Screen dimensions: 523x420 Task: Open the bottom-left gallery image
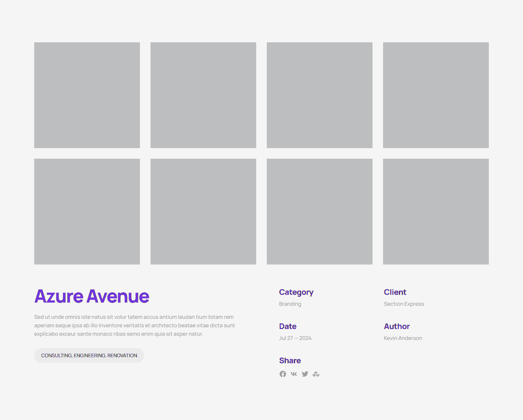point(87,211)
